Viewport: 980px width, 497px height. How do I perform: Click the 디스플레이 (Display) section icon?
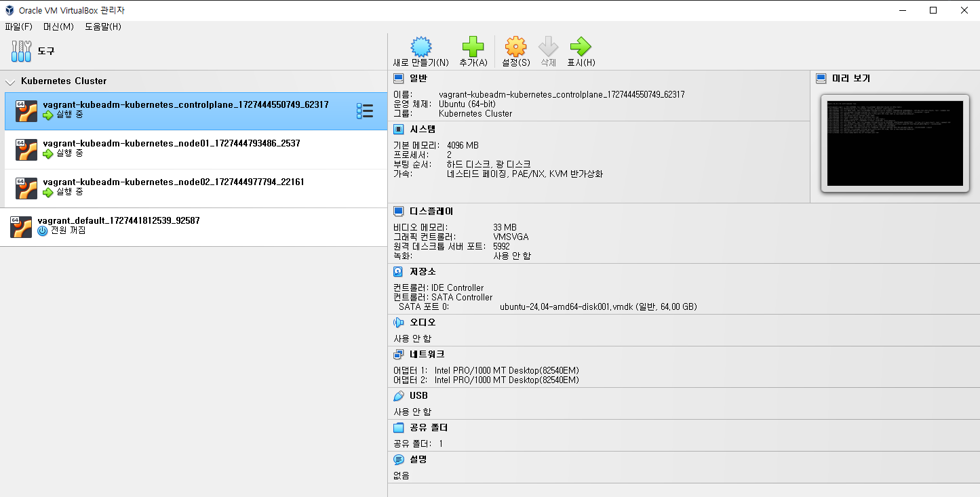399,212
